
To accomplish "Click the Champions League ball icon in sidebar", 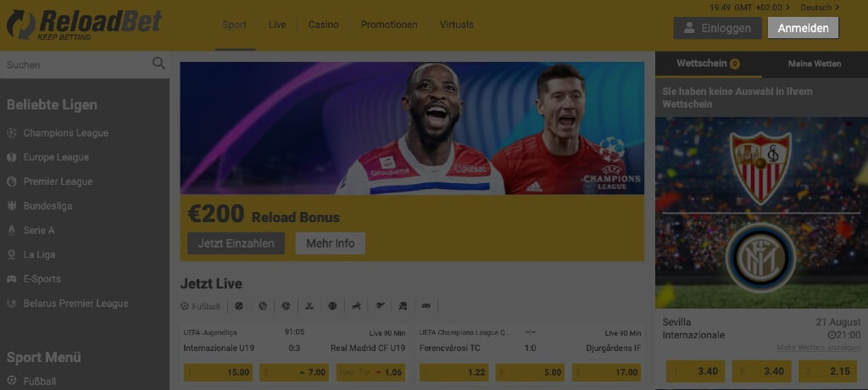I will click(x=12, y=133).
